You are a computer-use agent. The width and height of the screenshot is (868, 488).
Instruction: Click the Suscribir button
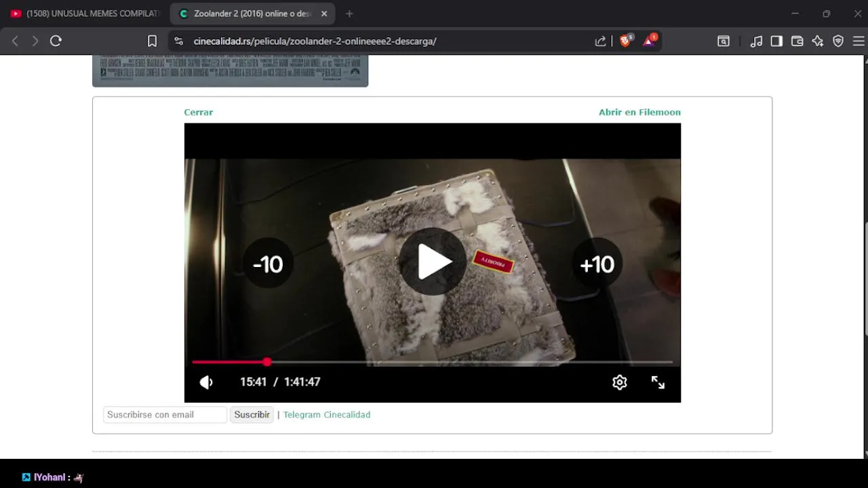252,415
